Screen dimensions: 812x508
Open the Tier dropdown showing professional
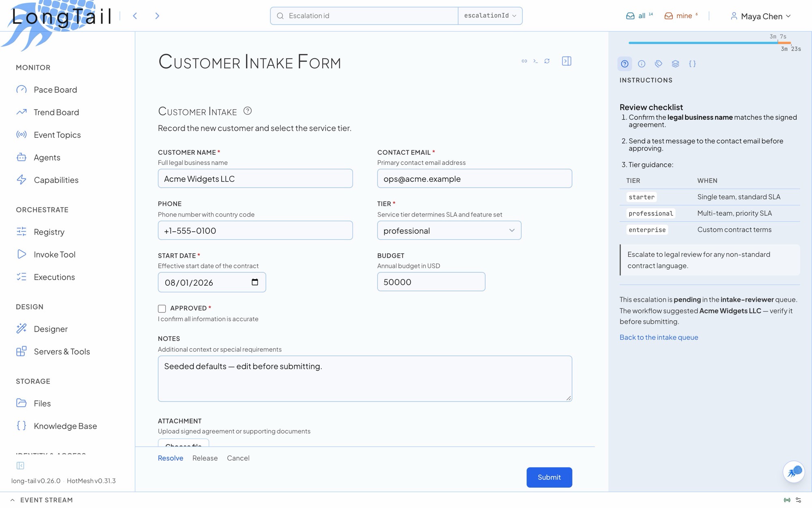(x=449, y=230)
